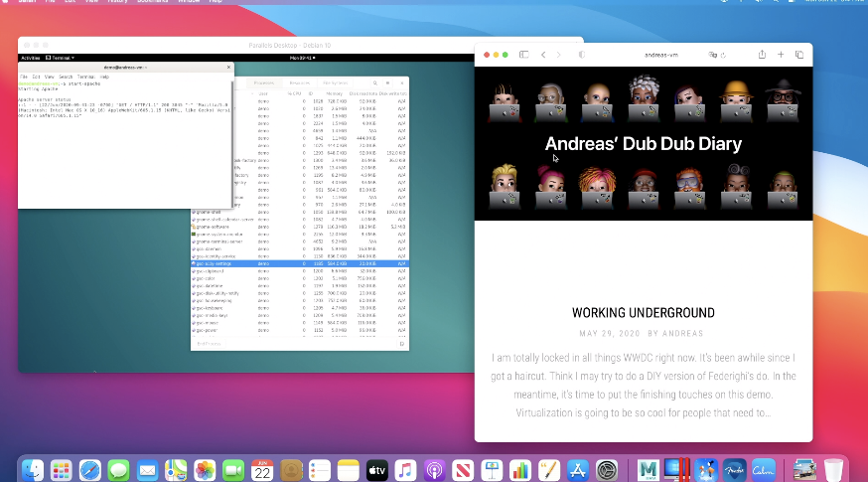Open Terminal View menu
Image resolution: width=868 pixels, height=482 pixels.
50,77
